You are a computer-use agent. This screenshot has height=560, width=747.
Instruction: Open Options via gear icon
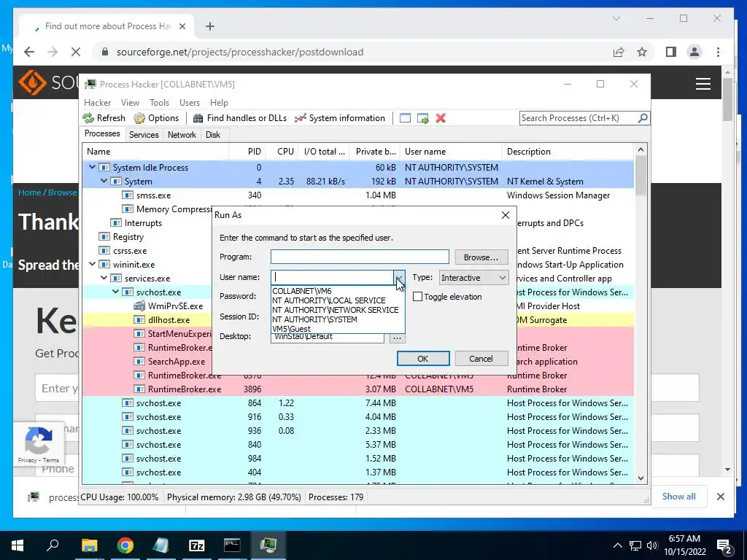139,118
